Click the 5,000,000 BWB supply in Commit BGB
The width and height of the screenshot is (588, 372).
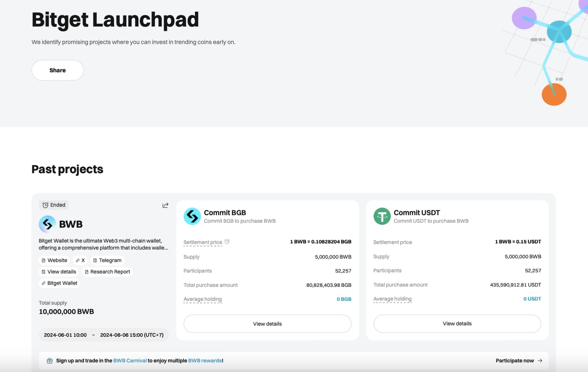(x=333, y=257)
